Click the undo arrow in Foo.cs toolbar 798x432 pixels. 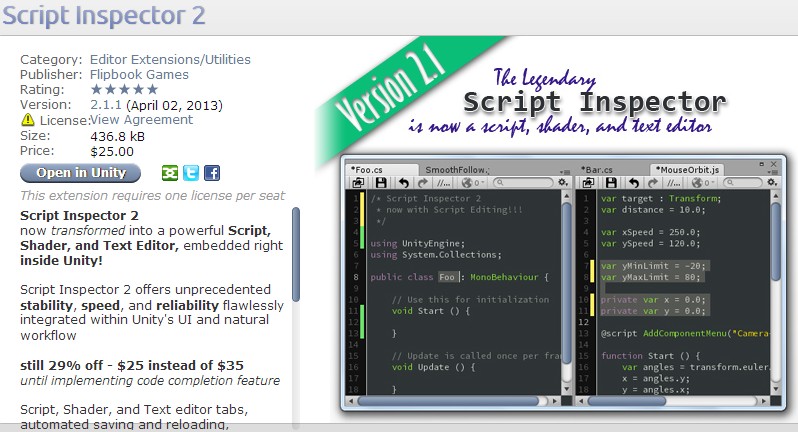tap(404, 182)
